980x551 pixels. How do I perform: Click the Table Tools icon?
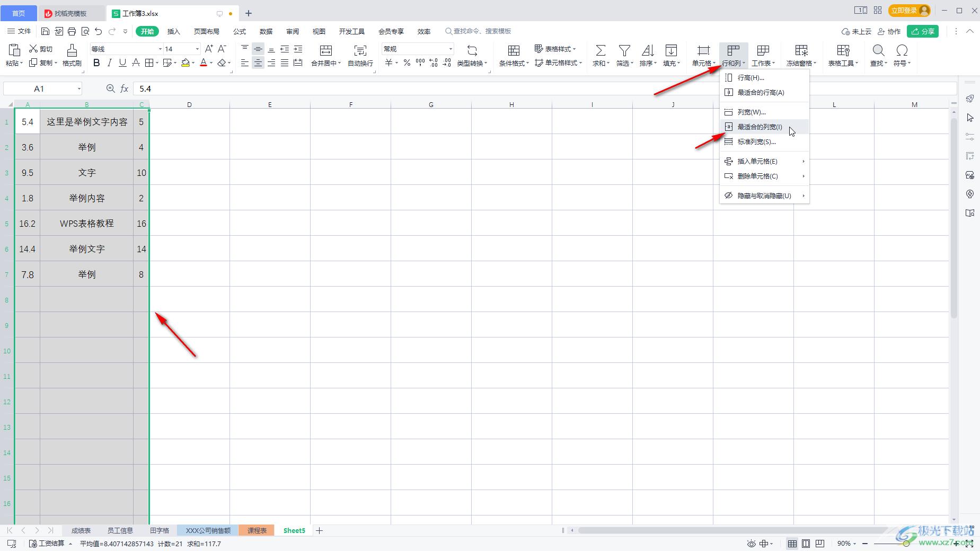[843, 50]
